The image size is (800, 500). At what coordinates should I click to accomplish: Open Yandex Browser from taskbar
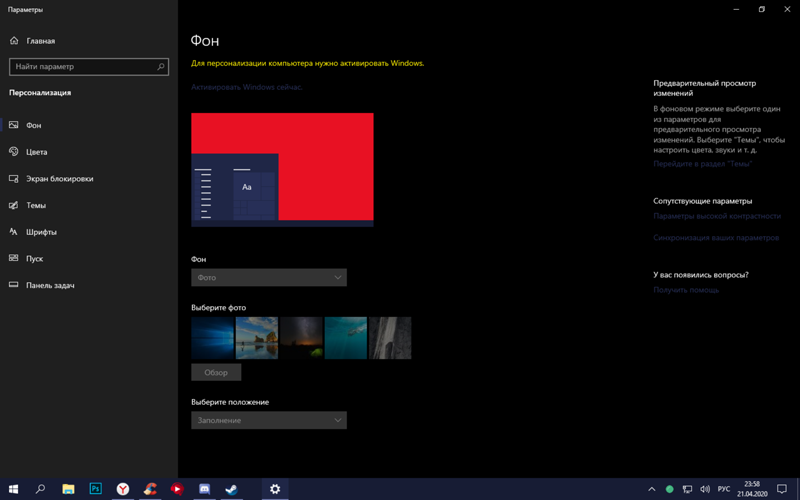coord(122,489)
